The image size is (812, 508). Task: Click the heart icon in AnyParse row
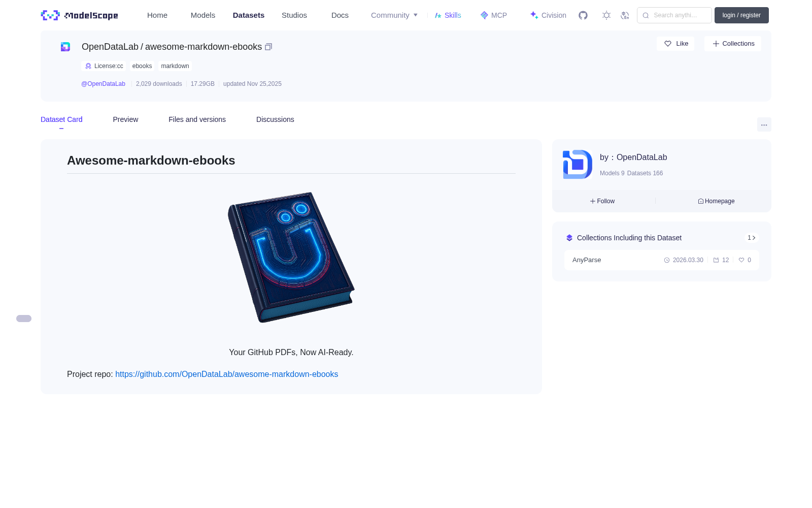[x=741, y=260]
